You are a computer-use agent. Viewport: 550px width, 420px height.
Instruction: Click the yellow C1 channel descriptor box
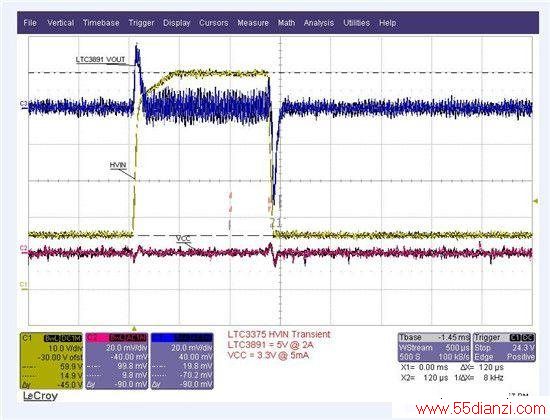coord(51,361)
